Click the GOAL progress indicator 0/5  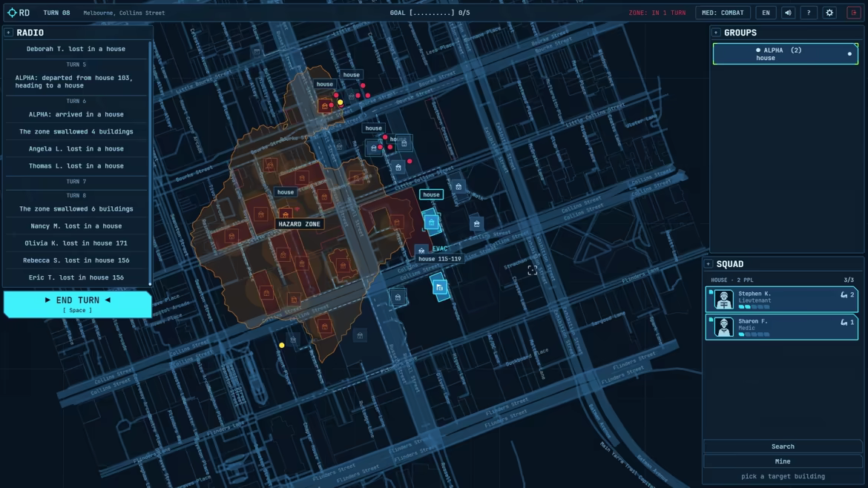click(430, 13)
